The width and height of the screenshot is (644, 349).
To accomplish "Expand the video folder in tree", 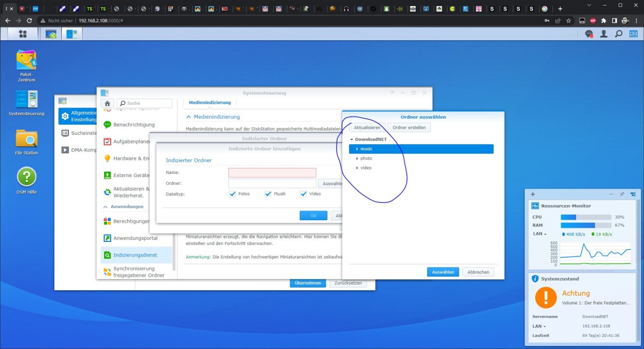I will [357, 168].
